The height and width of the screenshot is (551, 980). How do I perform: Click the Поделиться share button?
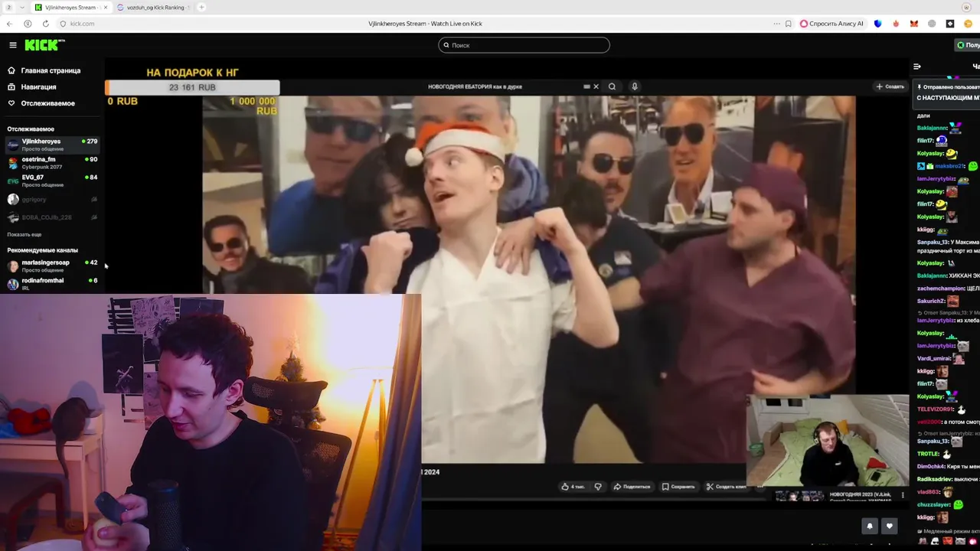tap(632, 487)
